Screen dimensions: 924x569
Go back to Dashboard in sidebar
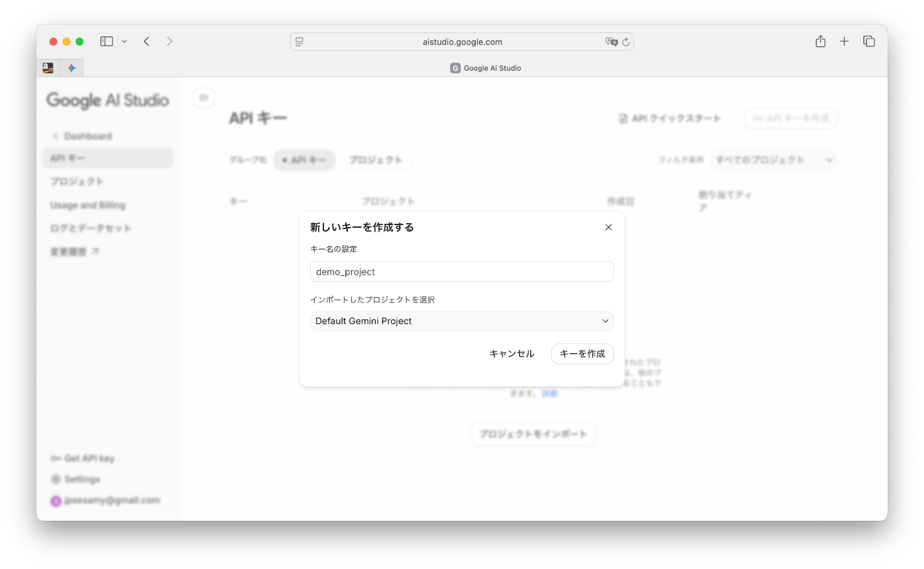tap(82, 136)
